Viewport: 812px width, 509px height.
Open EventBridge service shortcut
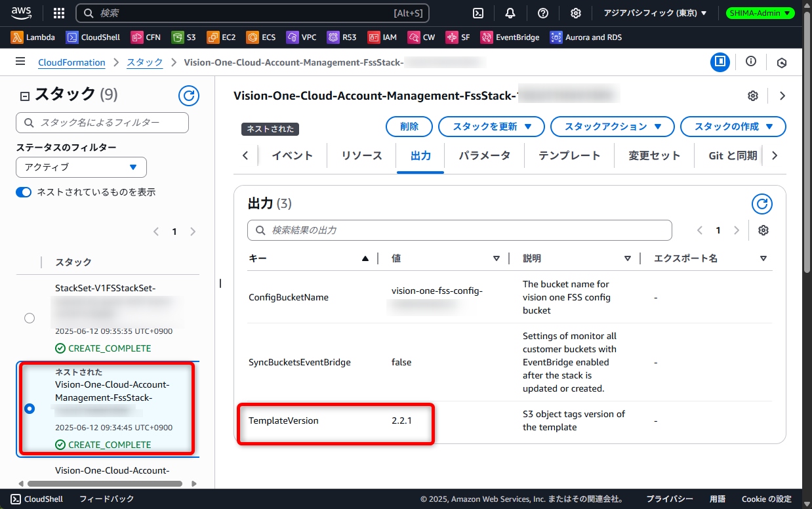click(510, 37)
